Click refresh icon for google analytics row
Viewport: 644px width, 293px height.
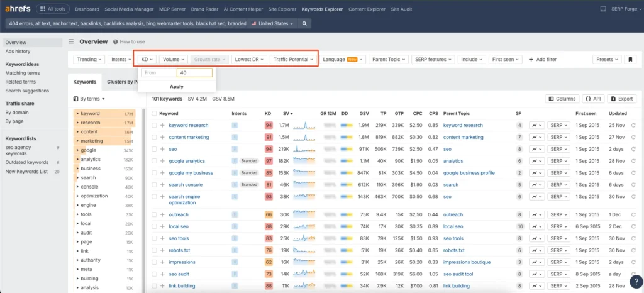633,161
